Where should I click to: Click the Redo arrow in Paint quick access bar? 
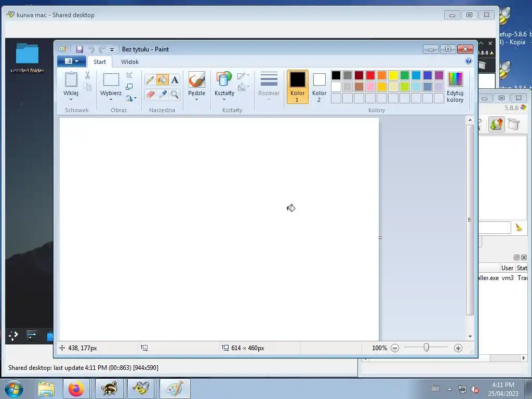pyautogui.click(x=102, y=49)
